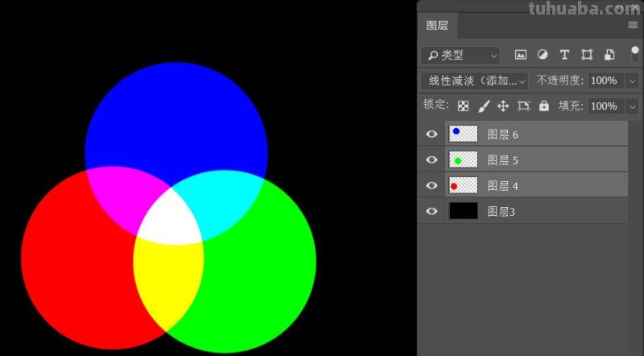644x356 pixels.
Task: Click the type layer filter icon
Action: (x=564, y=55)
